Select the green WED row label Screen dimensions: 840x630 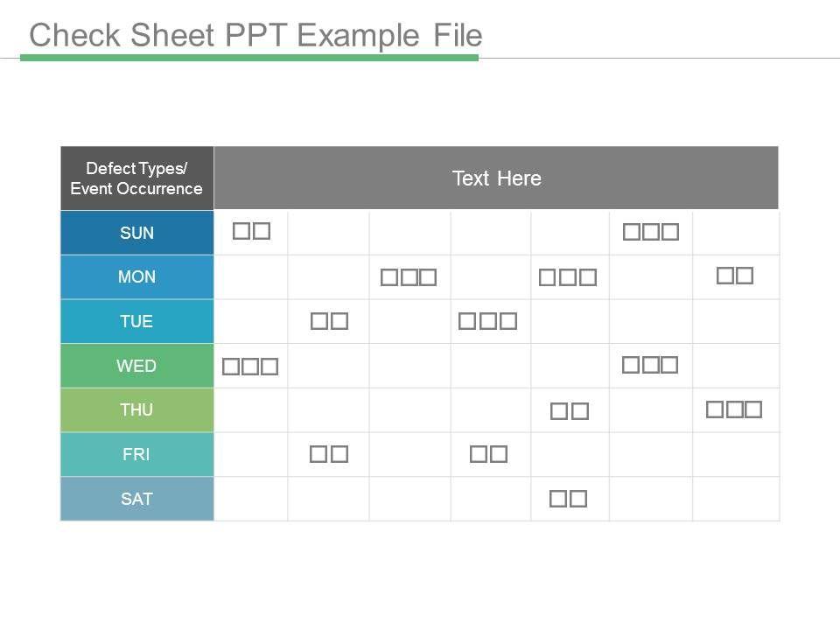click(x=136, y=366)
